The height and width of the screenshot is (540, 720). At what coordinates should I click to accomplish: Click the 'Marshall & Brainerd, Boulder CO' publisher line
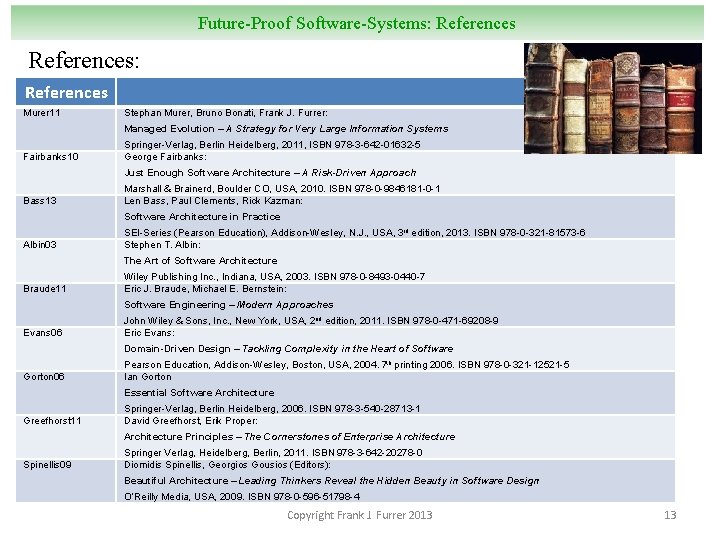(x=282, y=189)
